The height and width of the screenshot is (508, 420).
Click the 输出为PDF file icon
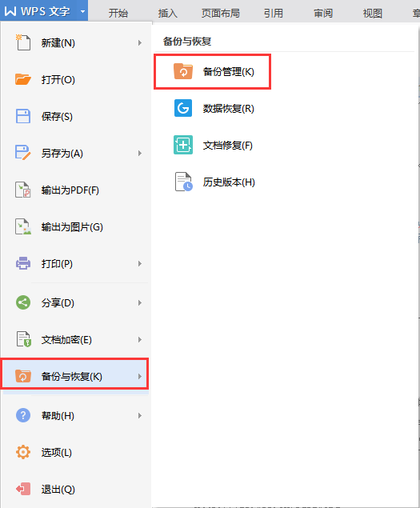[x=23, y=190]
